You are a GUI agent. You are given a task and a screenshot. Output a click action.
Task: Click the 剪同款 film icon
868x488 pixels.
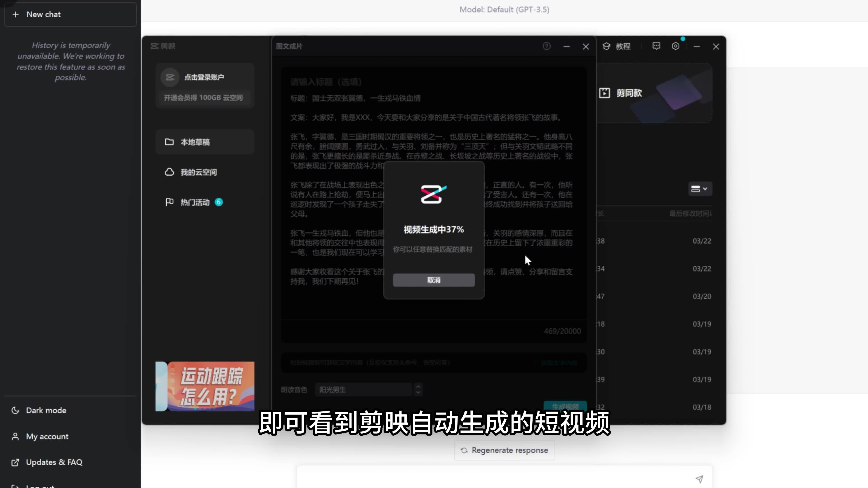[604, 93]
